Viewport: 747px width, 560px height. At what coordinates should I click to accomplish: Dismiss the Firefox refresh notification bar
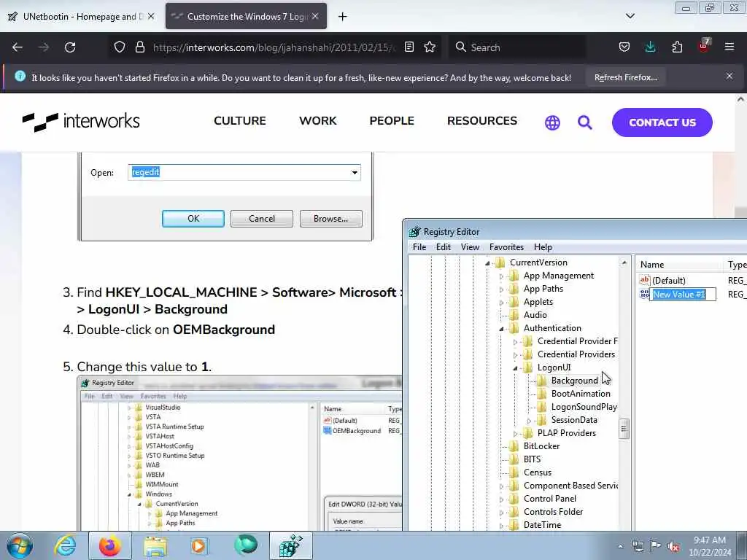tap(729, 76)
